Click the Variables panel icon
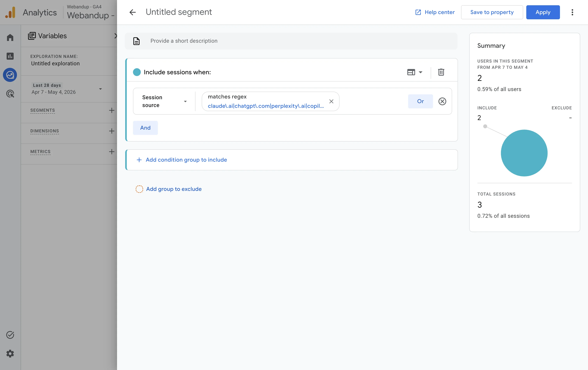Screen dimensions: 588x370 point(32,36)
